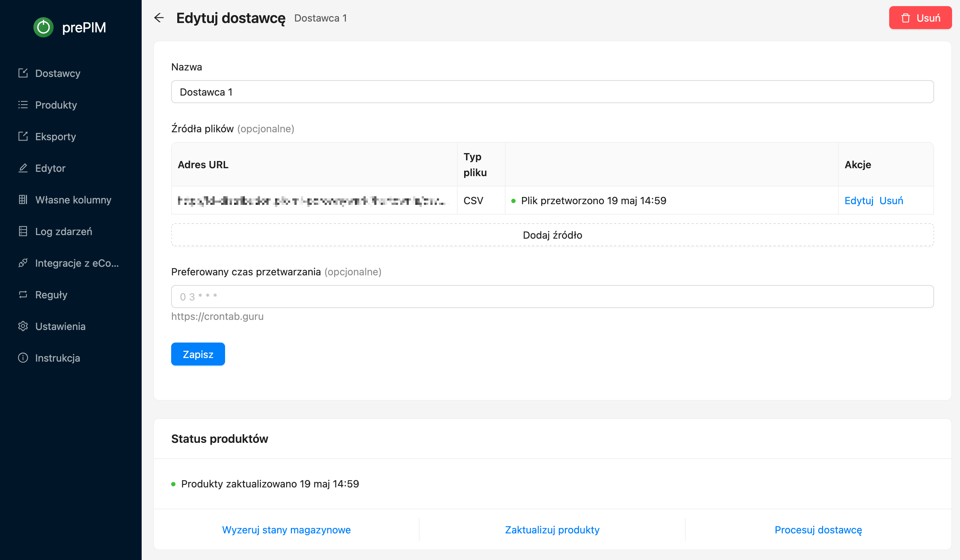Open Produkty list icon in sidebar
Image resolution: width=960 pixels, height=560 pixels.
click(x=23, y=105)
